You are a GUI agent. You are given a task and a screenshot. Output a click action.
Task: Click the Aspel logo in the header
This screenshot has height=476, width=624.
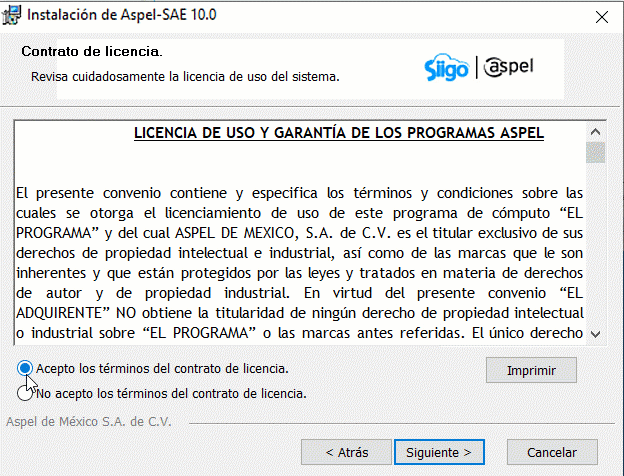[510, 68]
